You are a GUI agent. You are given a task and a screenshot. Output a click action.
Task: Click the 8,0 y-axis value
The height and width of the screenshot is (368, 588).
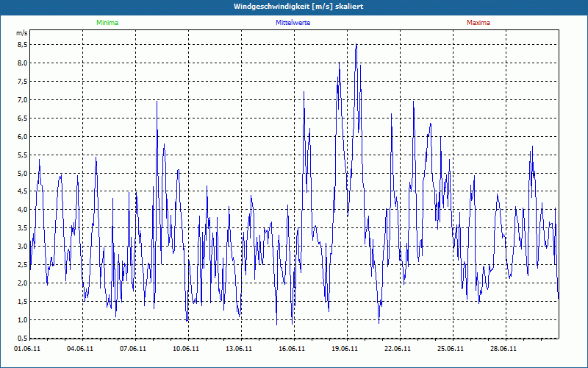(23, 63)
